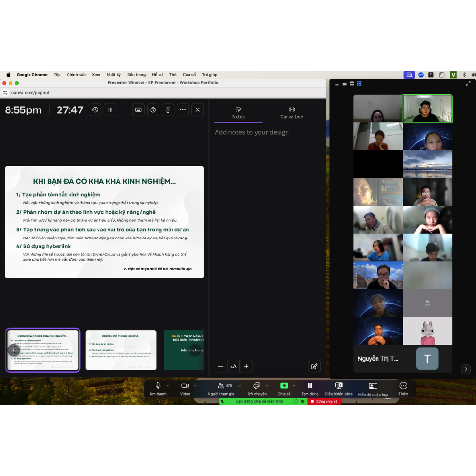Switch to the Canva Live tab

click(x=292, y=113)
